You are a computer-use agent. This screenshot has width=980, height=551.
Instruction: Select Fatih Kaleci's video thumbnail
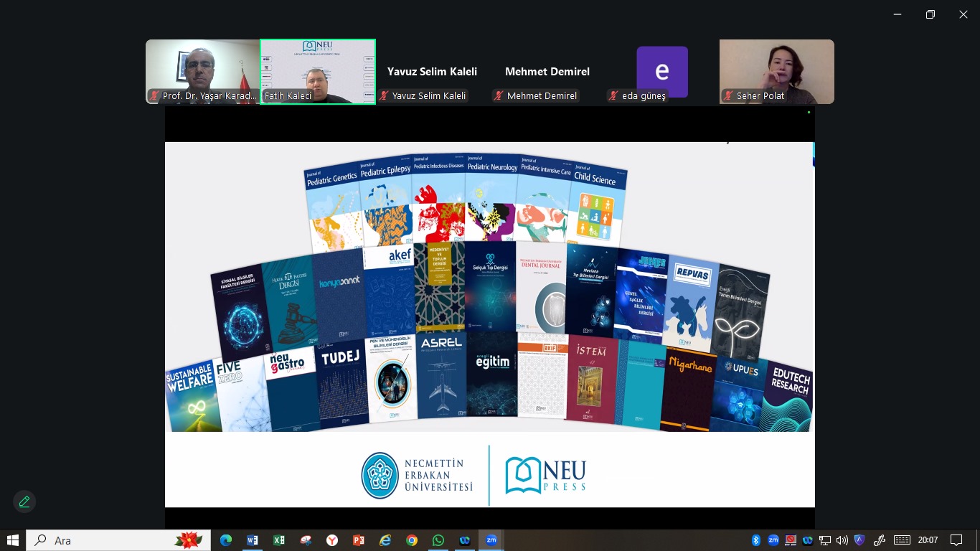318,72
